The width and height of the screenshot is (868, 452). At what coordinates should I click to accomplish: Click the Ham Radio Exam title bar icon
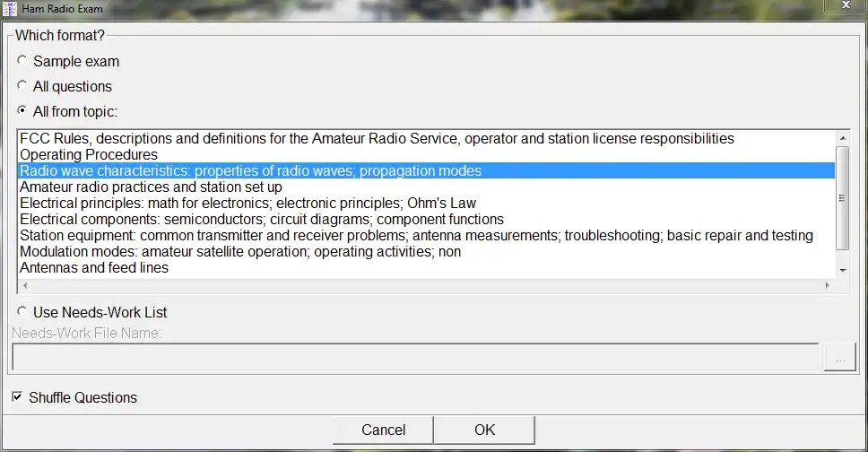click(x=9, y=9)
